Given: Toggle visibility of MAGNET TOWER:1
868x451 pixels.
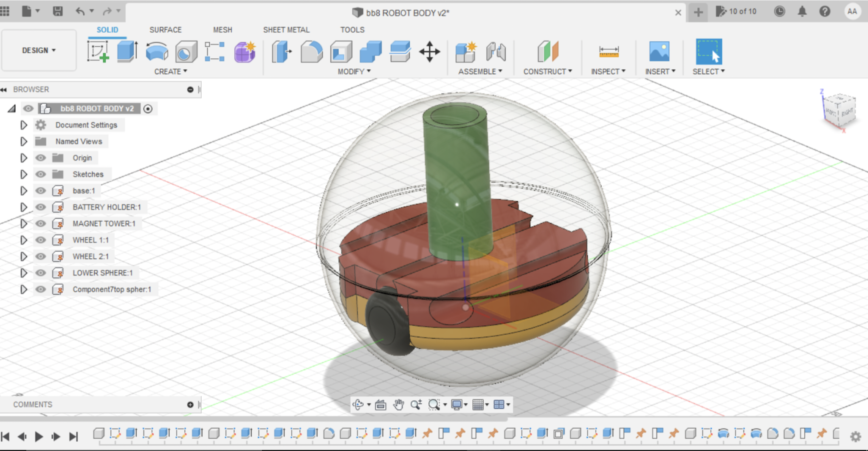Looking at the screenshot, I should pyautogui.click(x=40, y=223).
